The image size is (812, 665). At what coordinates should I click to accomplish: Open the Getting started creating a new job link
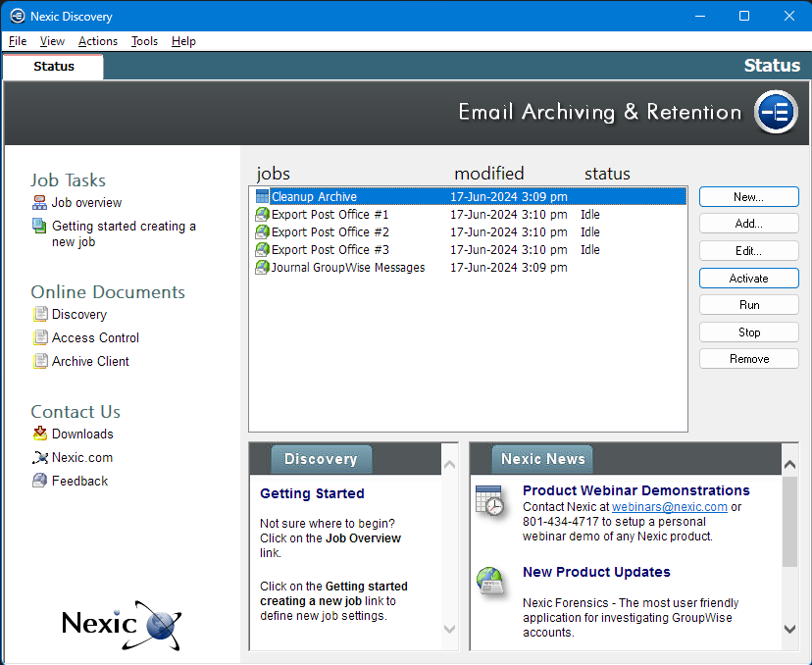coord(124,234)
